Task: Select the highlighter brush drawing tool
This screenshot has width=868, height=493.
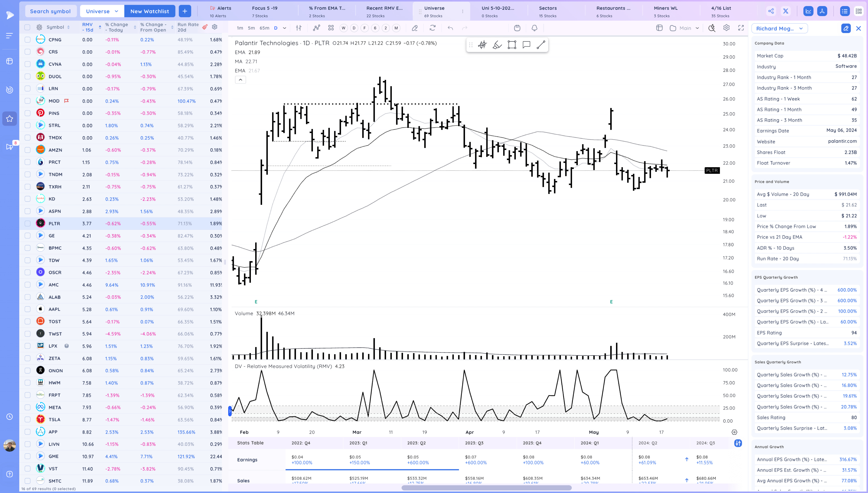Action: 497,45
